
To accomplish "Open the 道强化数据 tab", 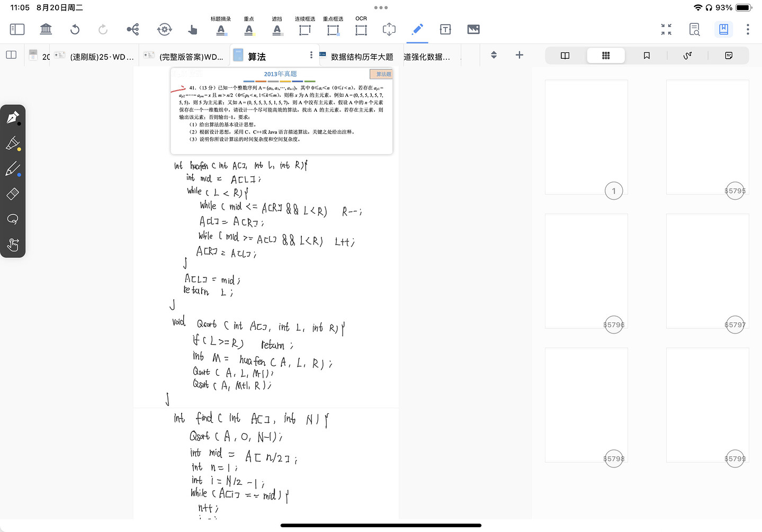I will [x=427, y=57].
